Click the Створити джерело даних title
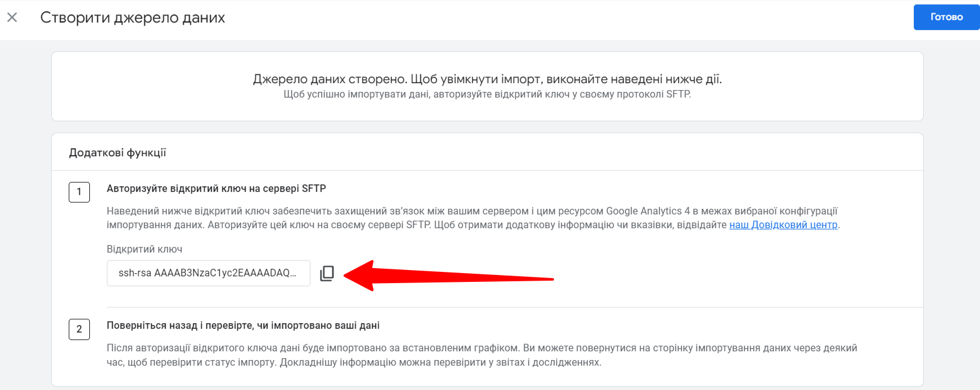Screen dimensions: 980x390 pyautogui.click(x=132, y=17)
